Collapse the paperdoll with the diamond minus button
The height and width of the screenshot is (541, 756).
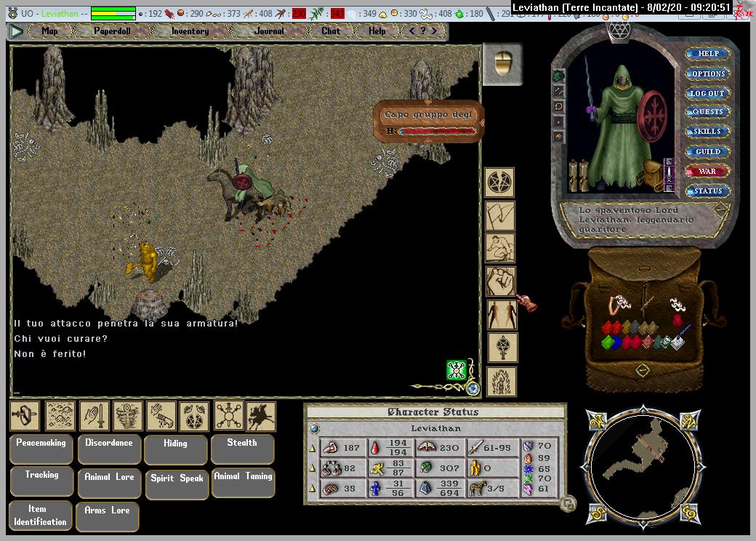click(x=721, y=209)
